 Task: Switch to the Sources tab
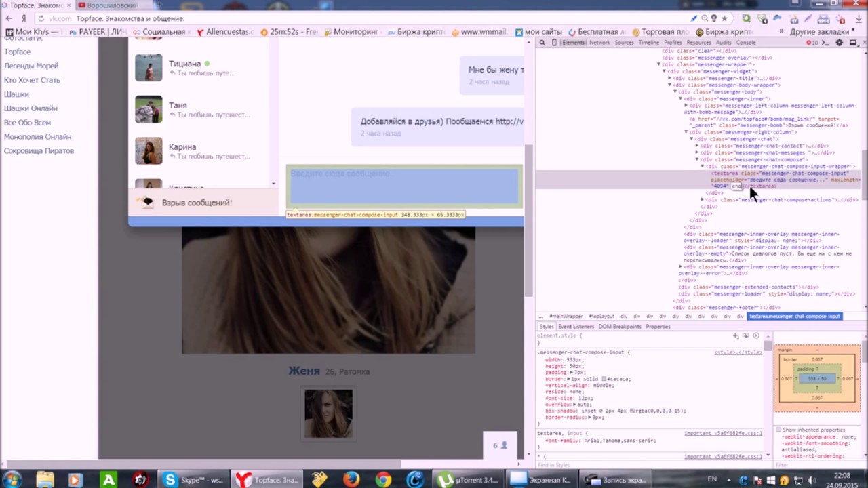(x=624, y=43)
